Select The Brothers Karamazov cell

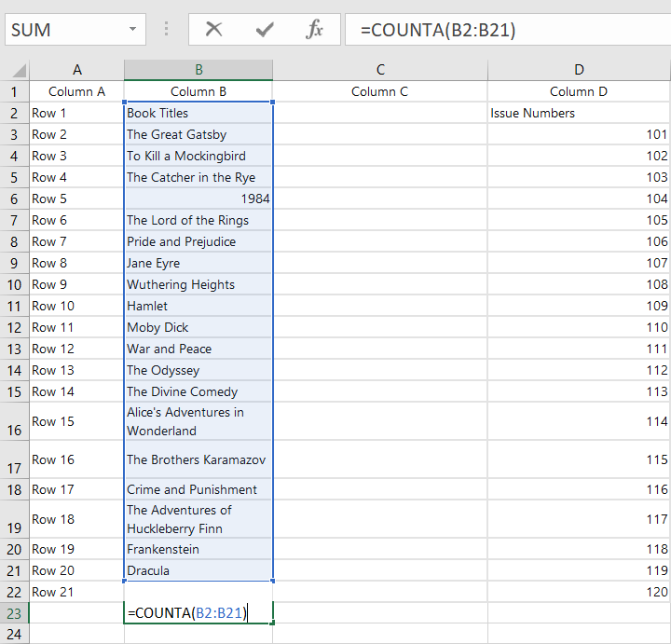199,459
